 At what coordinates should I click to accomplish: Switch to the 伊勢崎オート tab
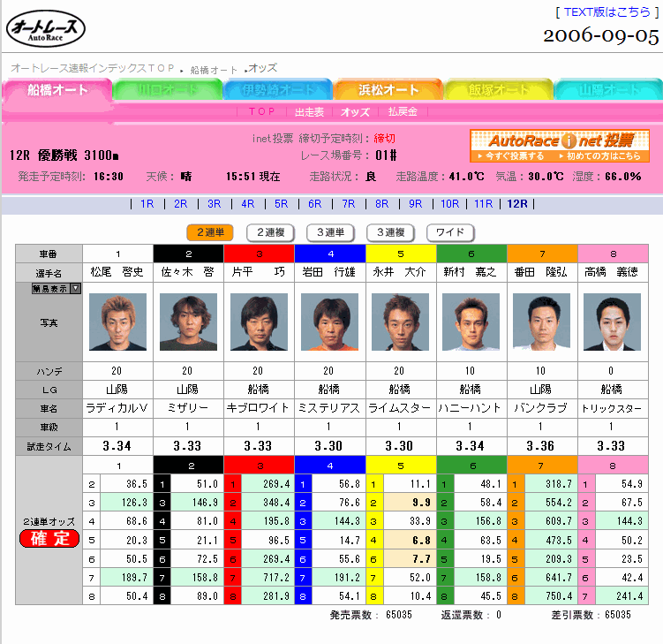278,90
